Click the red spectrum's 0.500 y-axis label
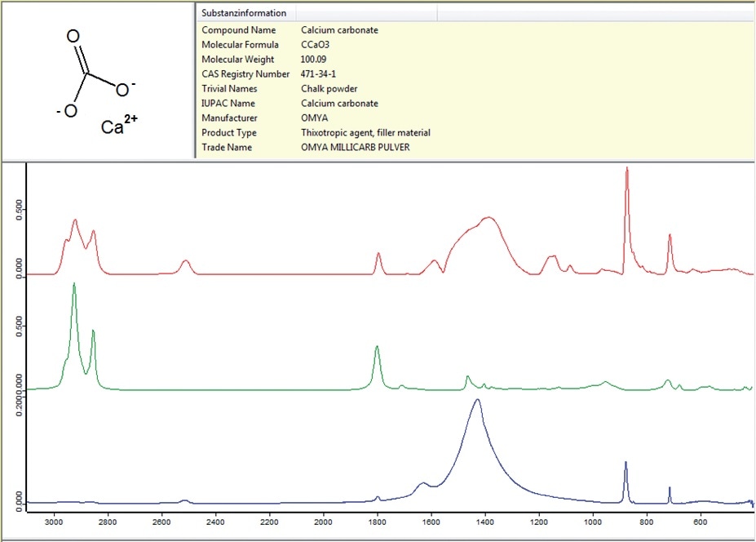 pos(19,211)
